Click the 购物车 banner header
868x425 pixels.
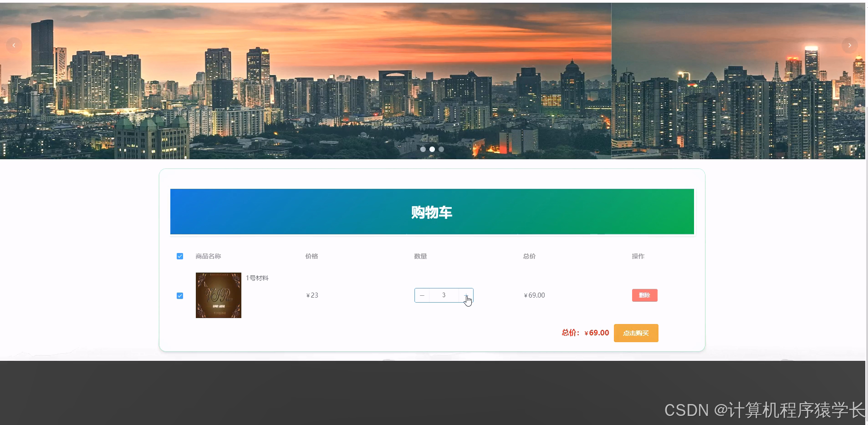pos(432,212)
